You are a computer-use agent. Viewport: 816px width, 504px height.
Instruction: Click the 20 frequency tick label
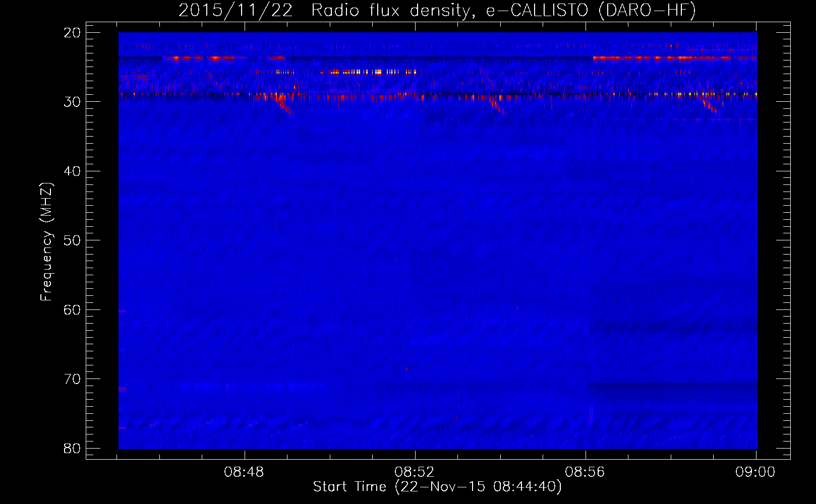pyautogui.click(x=72, y=33)
